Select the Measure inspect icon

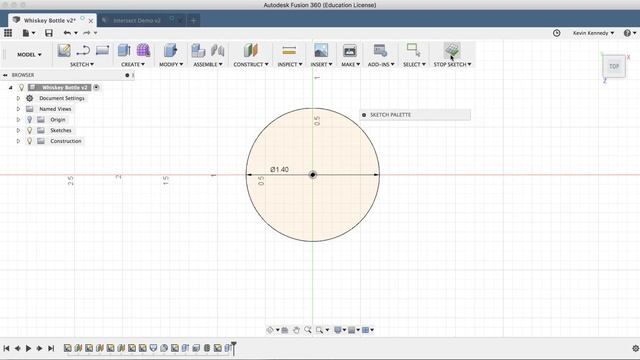pos(289,51)
